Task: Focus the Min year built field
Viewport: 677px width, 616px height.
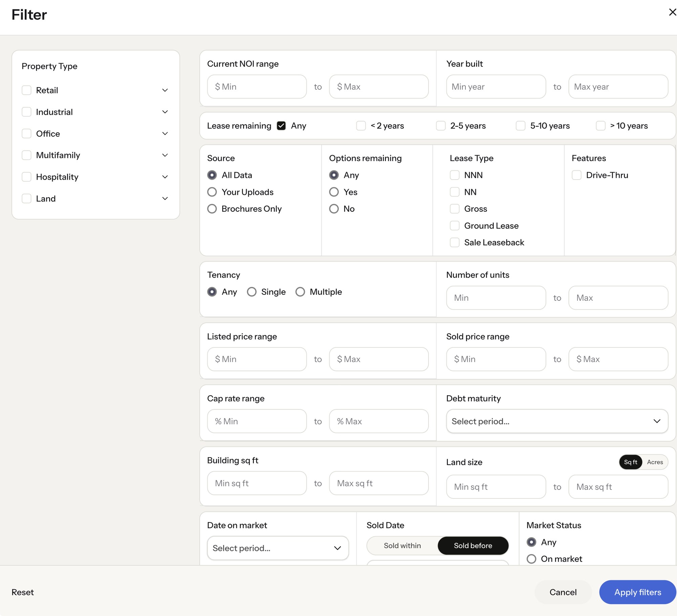Action: tap(496, 87)
